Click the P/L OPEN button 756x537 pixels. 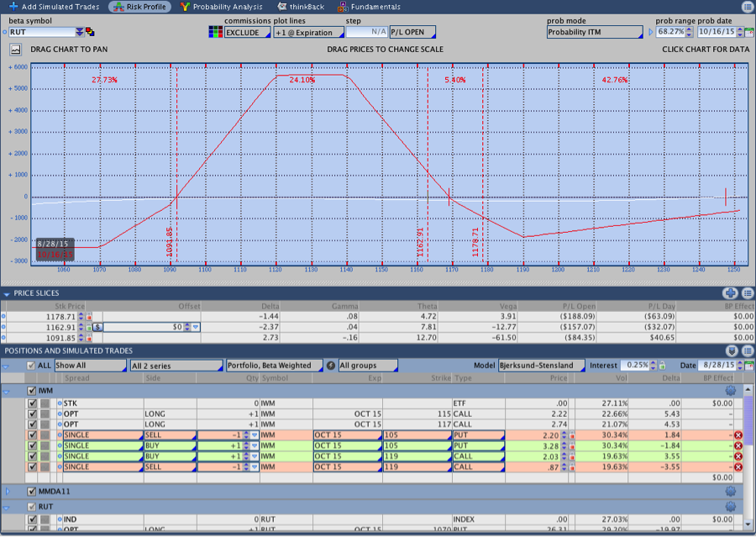click(x=412, y=33)
